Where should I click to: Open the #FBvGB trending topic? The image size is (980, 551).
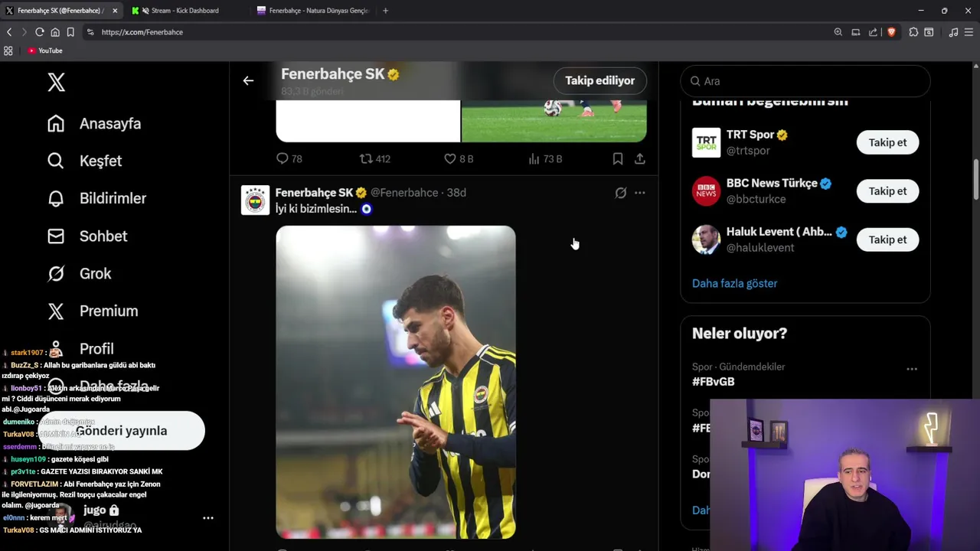coord(714,381)
